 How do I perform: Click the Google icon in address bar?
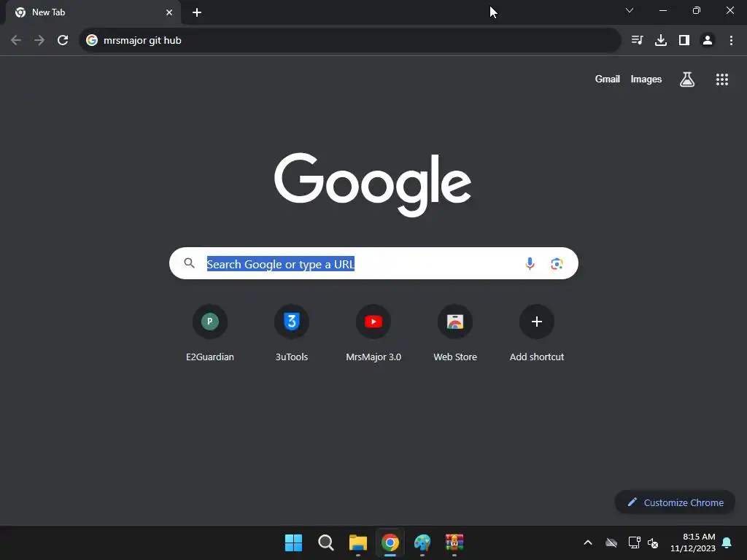92,41
